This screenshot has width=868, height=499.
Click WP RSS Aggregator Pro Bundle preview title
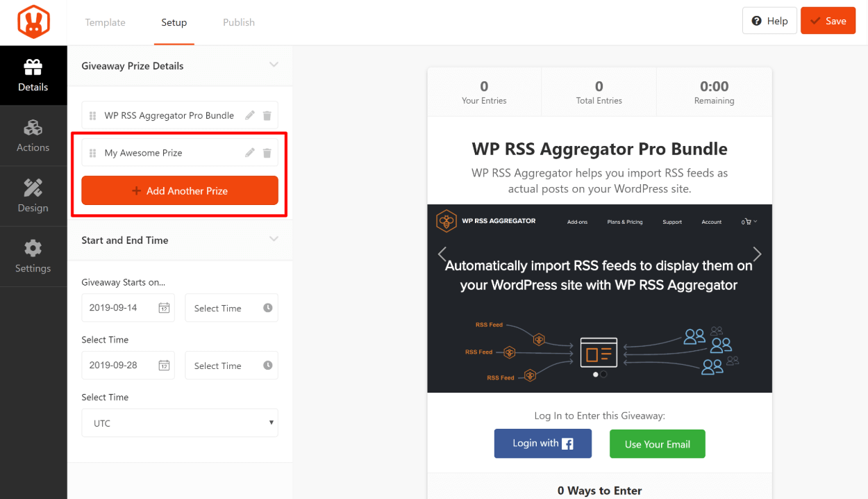(600, 149)
